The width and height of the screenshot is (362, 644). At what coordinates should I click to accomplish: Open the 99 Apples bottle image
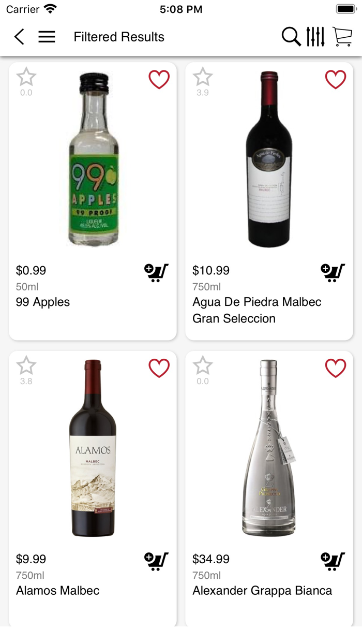[x=93, y=159]
